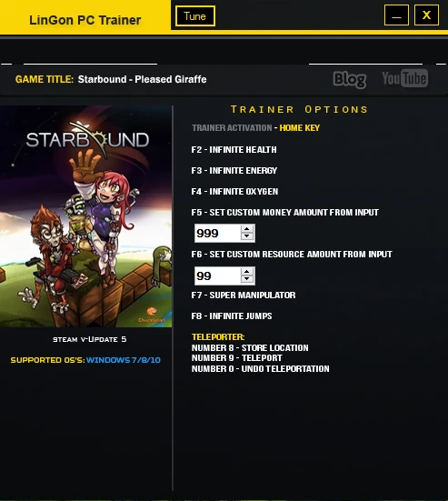Click Number 8 - Store Location text
Image resolution: width=448 pixels, height=501 pixels.
250,347
